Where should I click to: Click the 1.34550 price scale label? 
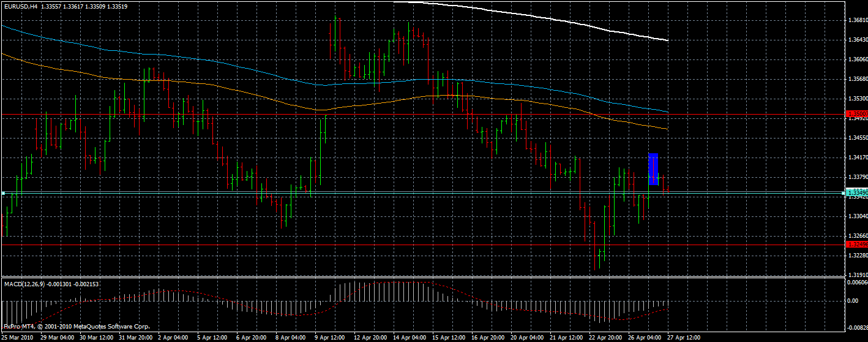[858, 138]
